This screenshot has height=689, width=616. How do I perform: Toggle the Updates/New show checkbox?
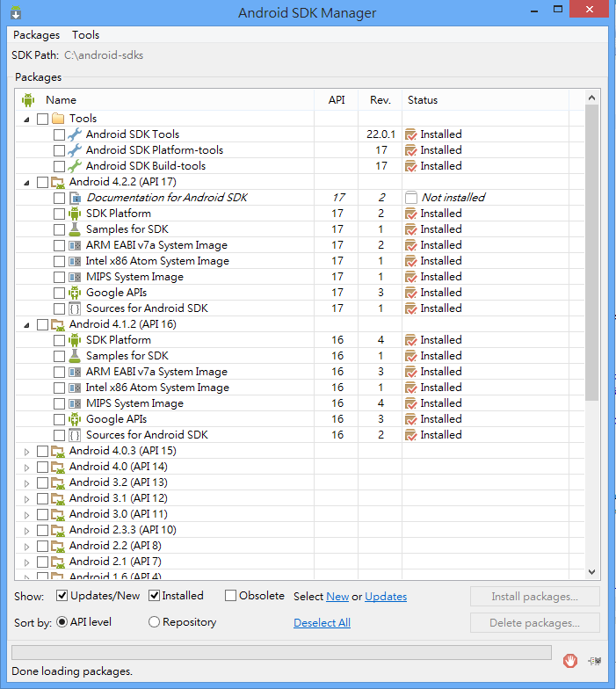tap(62, 596)
